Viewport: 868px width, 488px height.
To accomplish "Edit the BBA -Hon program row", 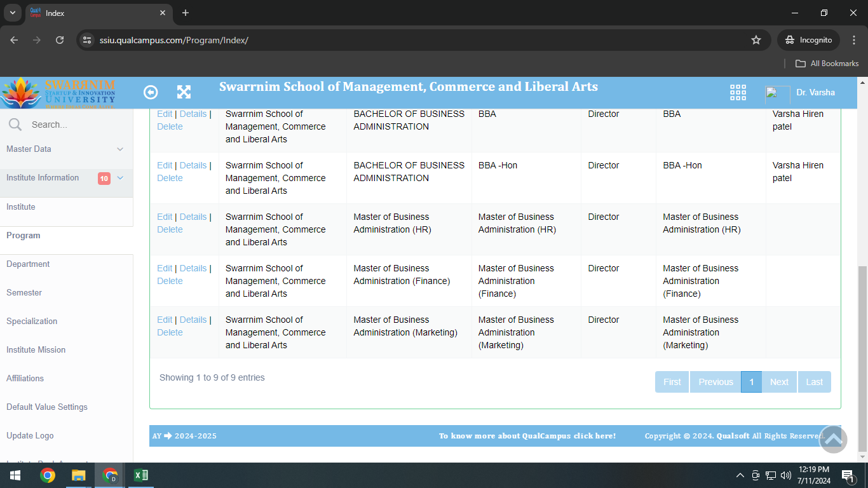I will pos(165,165).
